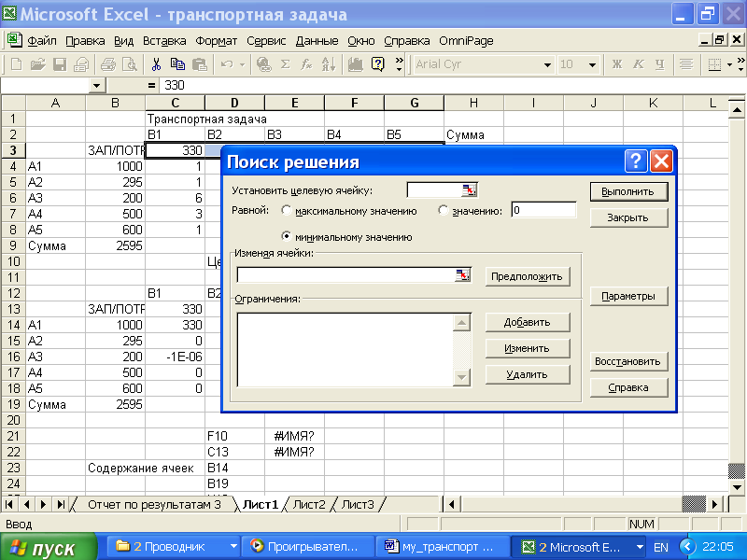Show more formatting toolbar buttons chevron
The image size is (747, 560).
point(740,63)
